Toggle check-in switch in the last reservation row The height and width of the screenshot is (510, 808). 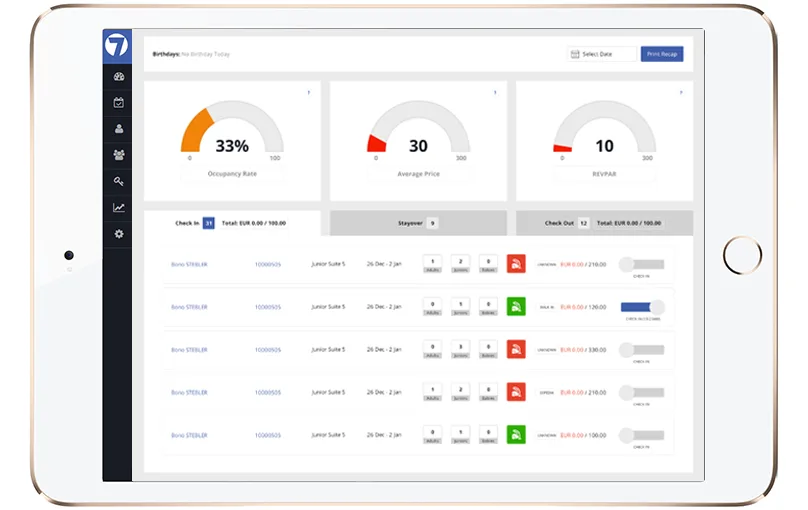[x=642, y=436]
